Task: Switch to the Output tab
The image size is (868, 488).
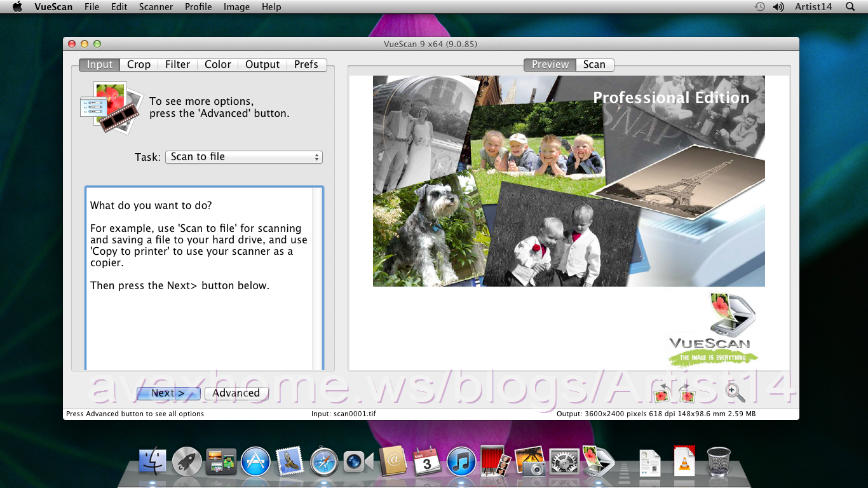Action: [262, 65]
